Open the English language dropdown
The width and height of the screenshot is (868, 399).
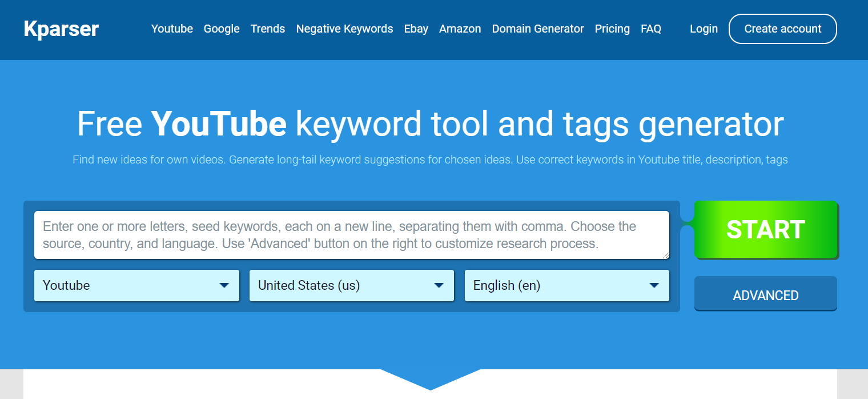567,285
